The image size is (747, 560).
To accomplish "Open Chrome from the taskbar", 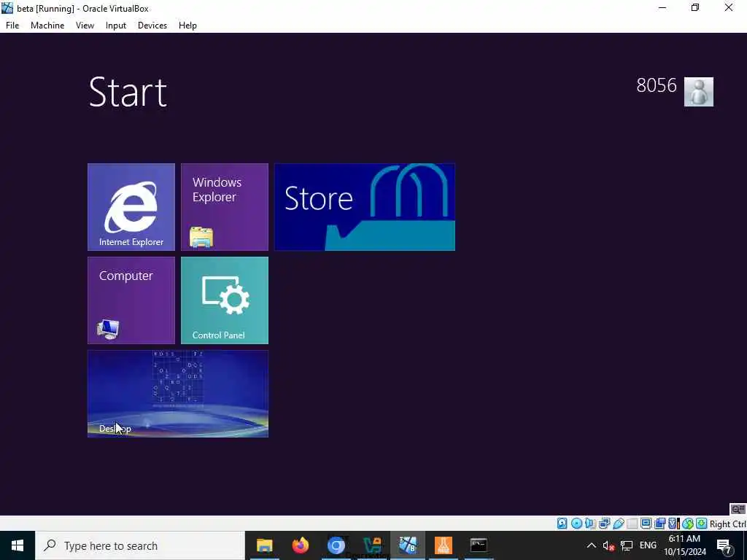I will (336, 545).
